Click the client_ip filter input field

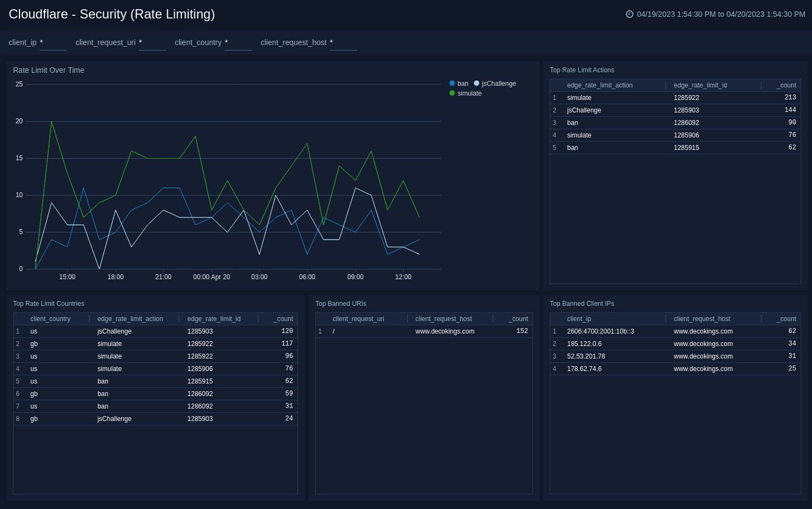point(53,45)
